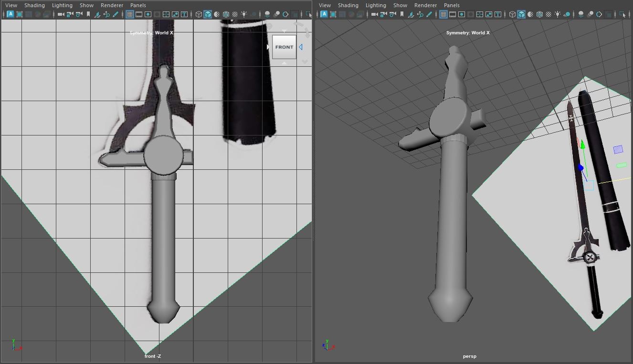This screenshot has height=364, width=633.
Task: Toggle Film Gate in front panel toolbar
Action: (139, 14)
